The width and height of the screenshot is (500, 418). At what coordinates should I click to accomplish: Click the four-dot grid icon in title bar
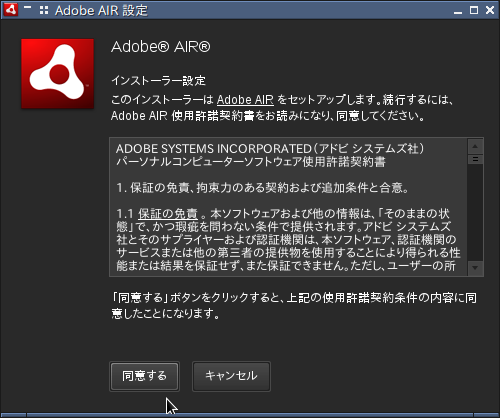tap(44, 10)
